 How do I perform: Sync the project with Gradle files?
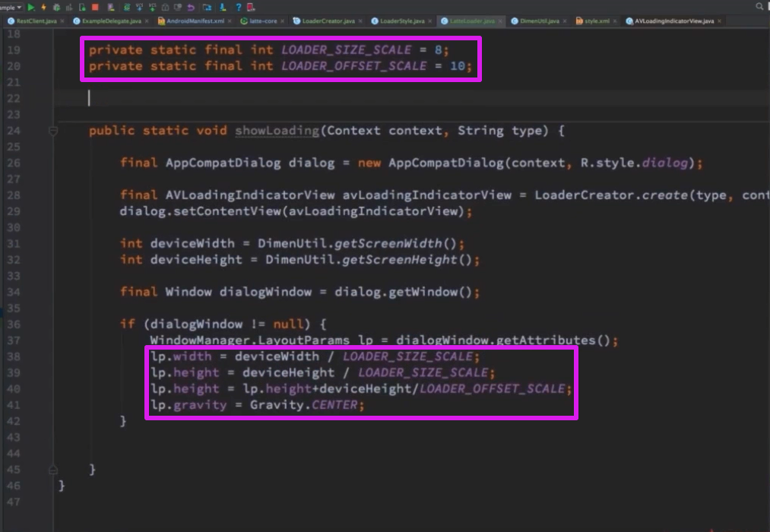tap(127, 8)
